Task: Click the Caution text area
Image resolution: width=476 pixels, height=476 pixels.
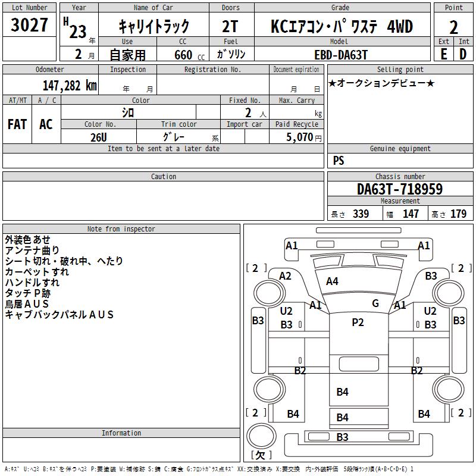Action: point(163,201)
